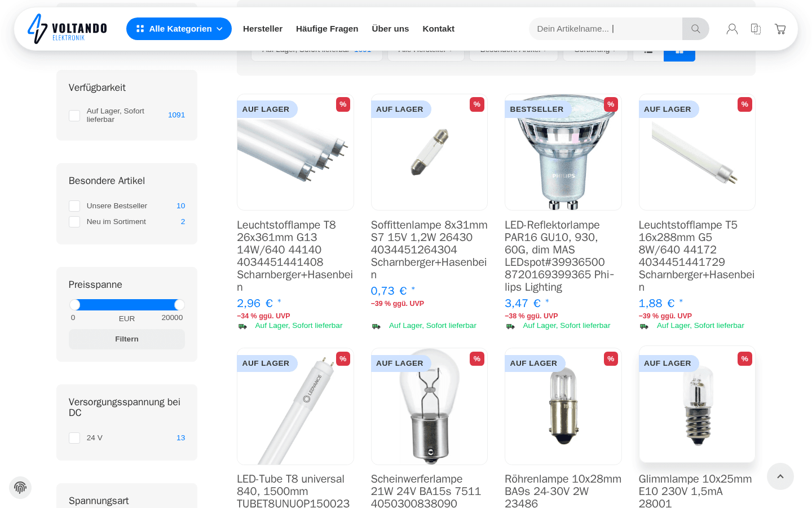Click the delivery truck icon under LED-Reflektorlampe
The height and width of the screenshot is (508, 812).
tap(510, 326)
